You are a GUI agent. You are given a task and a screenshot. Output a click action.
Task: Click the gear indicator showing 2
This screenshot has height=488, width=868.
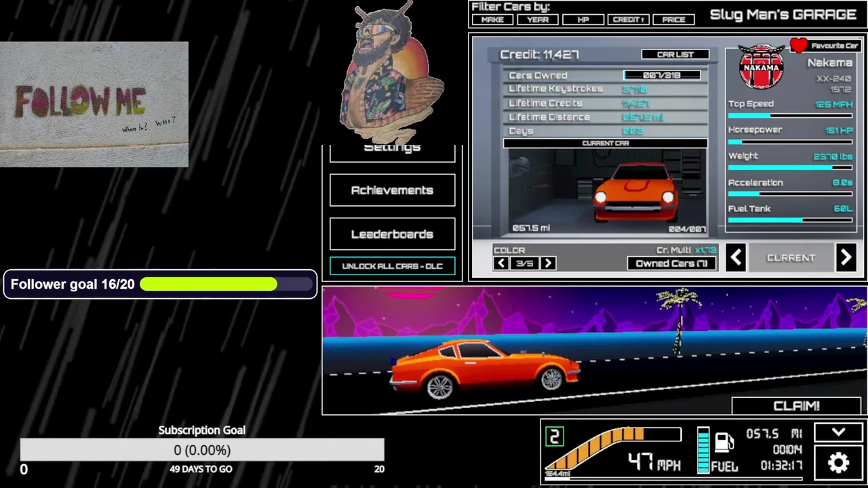click(x=554, y=437)
